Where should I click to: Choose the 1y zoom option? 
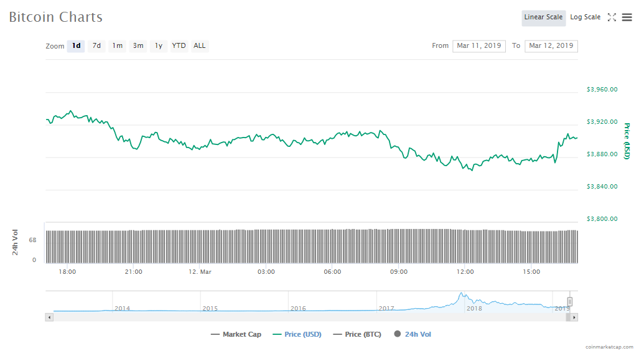(x=159, y=46)
